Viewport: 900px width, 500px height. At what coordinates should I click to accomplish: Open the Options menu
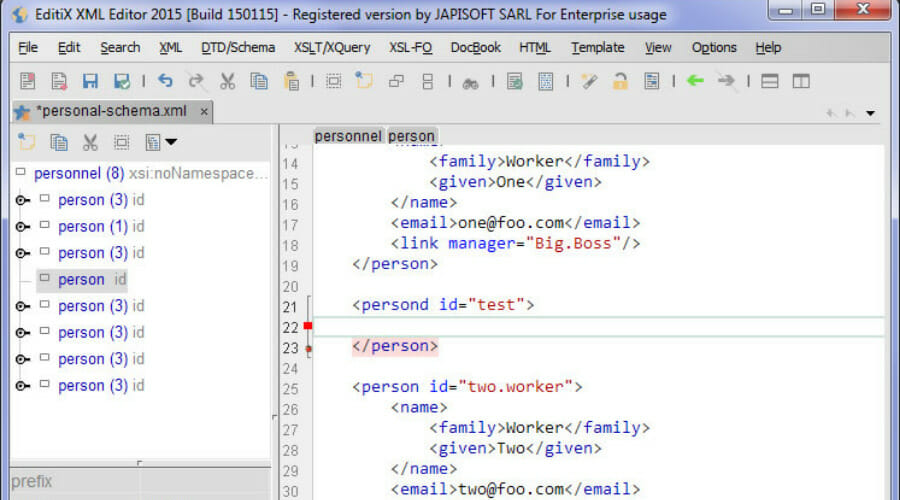[x=713, y=48]
